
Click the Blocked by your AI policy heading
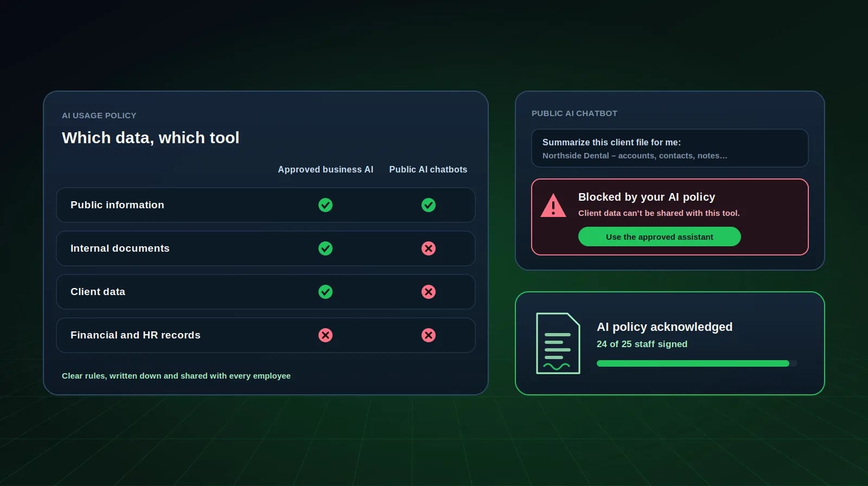pos(647,197)
